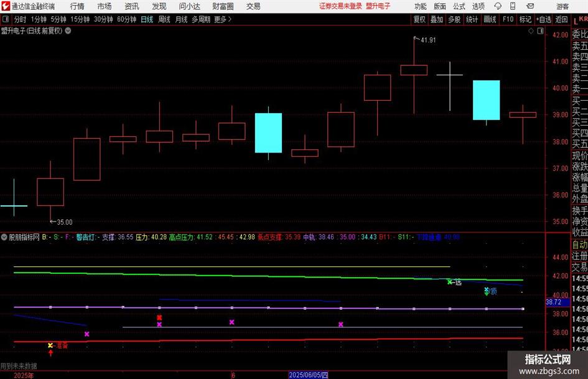The width and height of the screenshot is (588, 379).
Task: Open the 选项 menu
Action: click(x=478, y=6)
